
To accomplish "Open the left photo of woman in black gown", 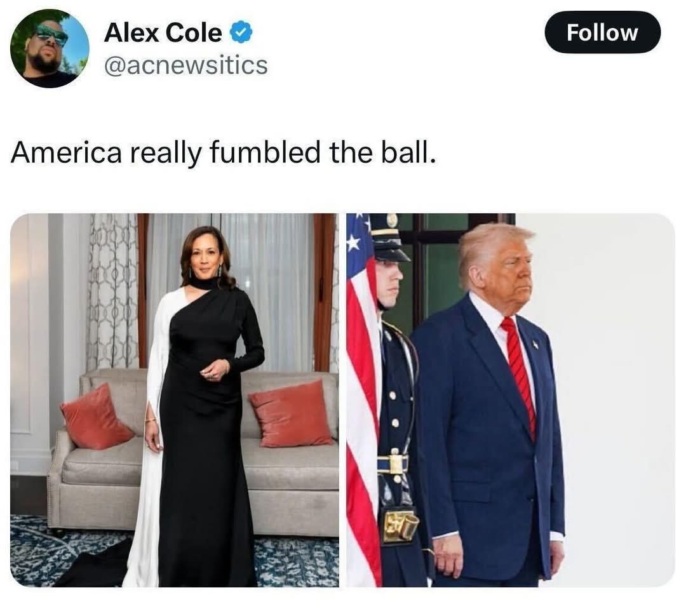I will [175, 400].
